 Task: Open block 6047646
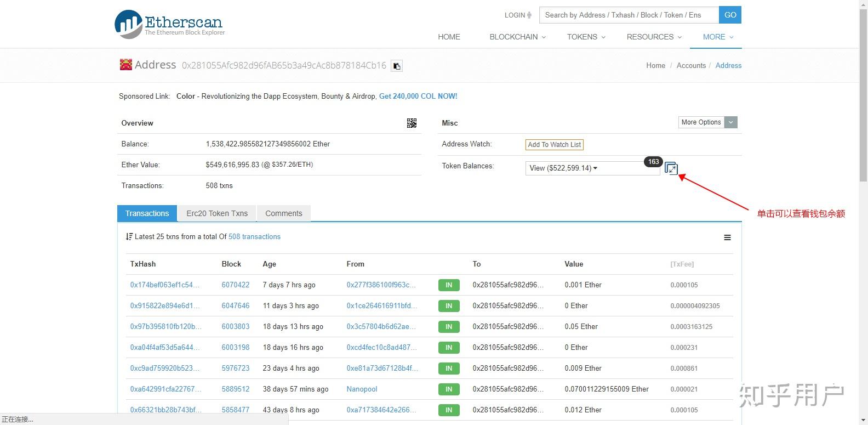(236, 305)
